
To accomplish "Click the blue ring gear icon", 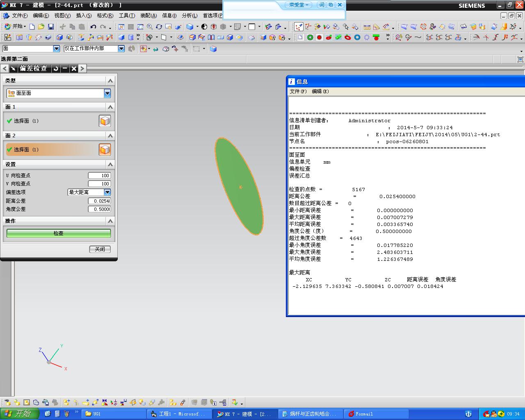I will [357, 37].
